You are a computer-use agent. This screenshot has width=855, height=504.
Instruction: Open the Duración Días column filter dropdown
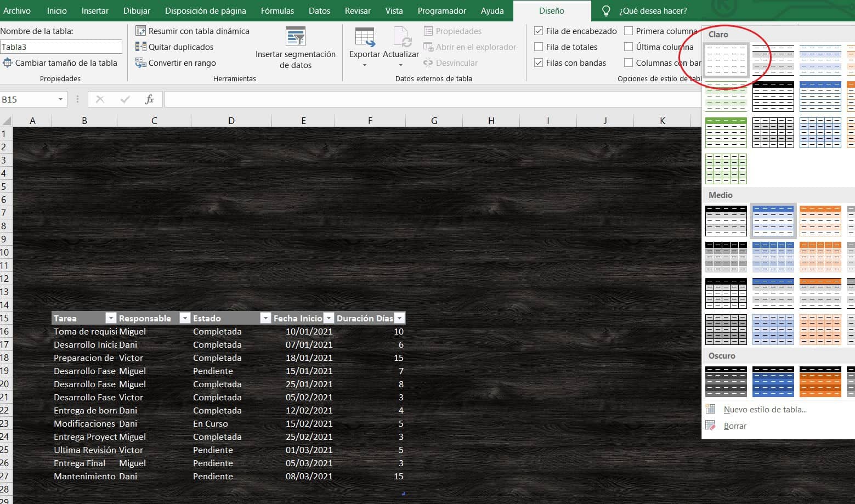(x=400, y=318)
